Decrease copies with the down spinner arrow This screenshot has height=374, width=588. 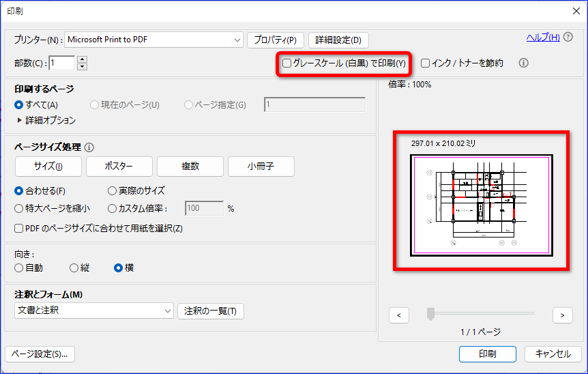[x=82, y=67]
